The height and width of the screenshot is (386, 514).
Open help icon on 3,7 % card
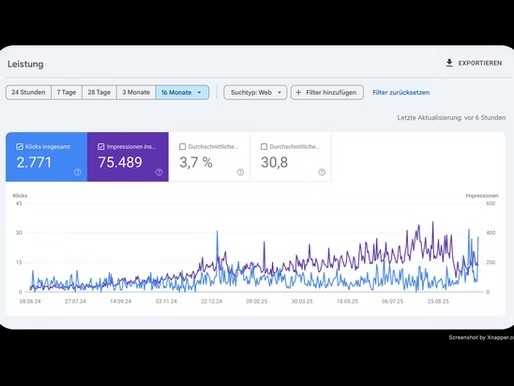point(240,172)
